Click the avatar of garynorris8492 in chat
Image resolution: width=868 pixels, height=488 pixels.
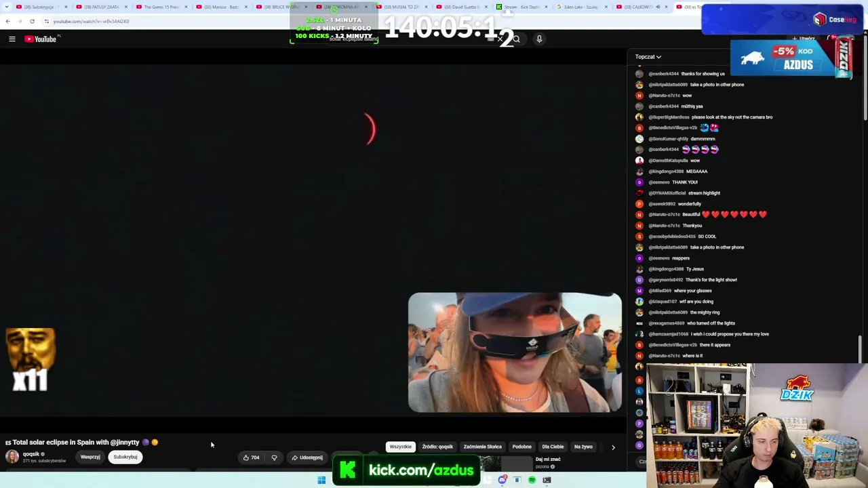[x=639, y=280]
